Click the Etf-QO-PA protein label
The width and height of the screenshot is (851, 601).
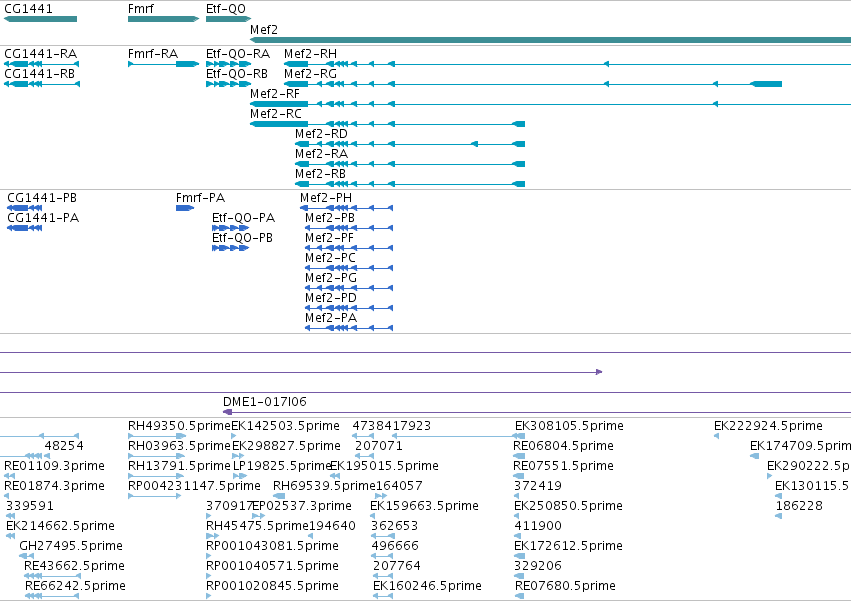click(x=244, y=218)
